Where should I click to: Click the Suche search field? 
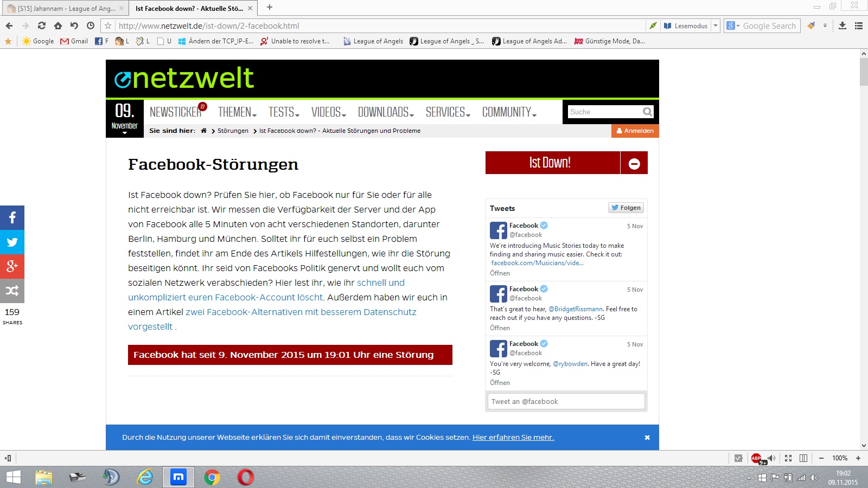click(604, 112)
